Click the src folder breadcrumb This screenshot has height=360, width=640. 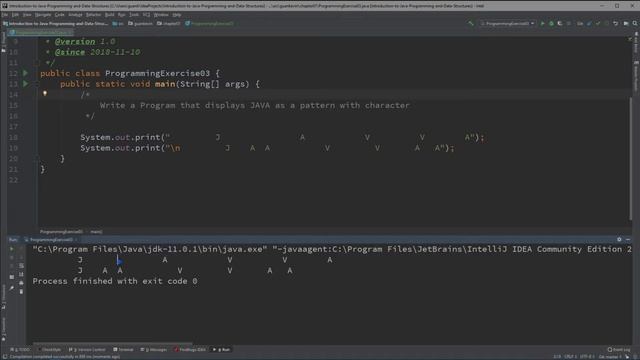click(x=118, y=24)
